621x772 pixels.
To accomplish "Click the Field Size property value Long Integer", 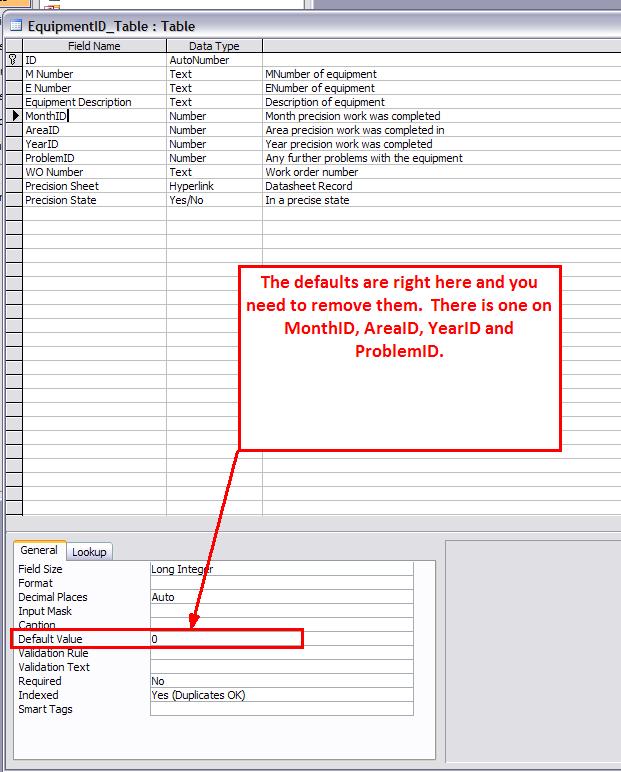I will pos(282,569).
